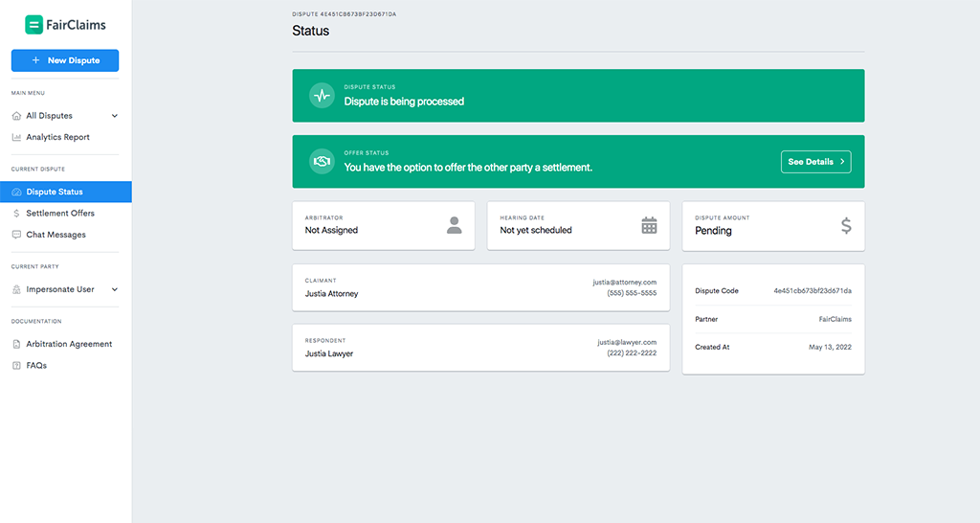
Task: Click the See Details button
Action: point(815,162)
